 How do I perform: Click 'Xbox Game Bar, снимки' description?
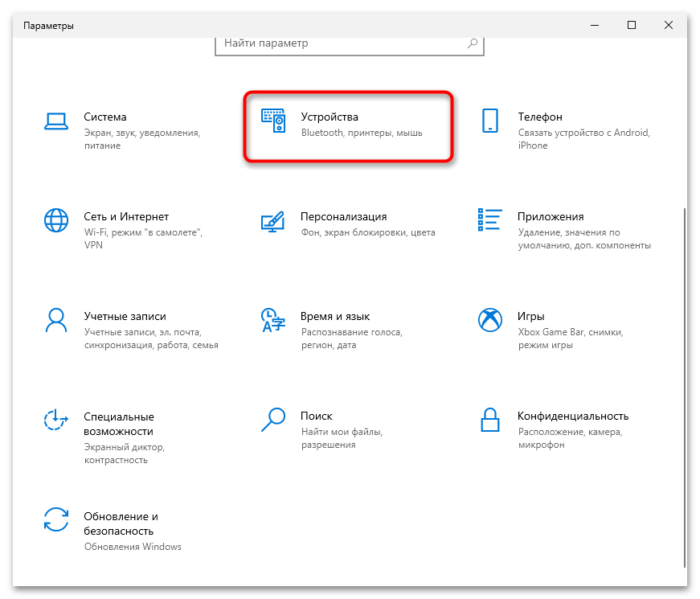[571, 338]
